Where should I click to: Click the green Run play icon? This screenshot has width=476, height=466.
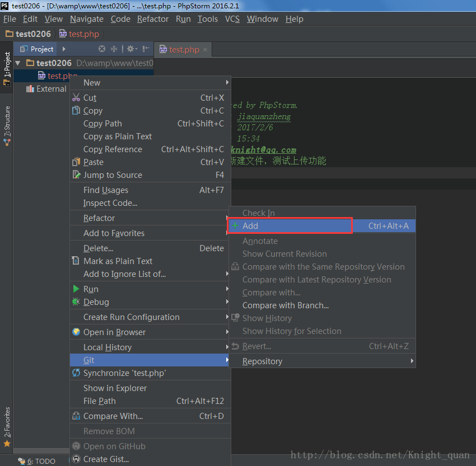pyautogui.click(x=76, y=289)
